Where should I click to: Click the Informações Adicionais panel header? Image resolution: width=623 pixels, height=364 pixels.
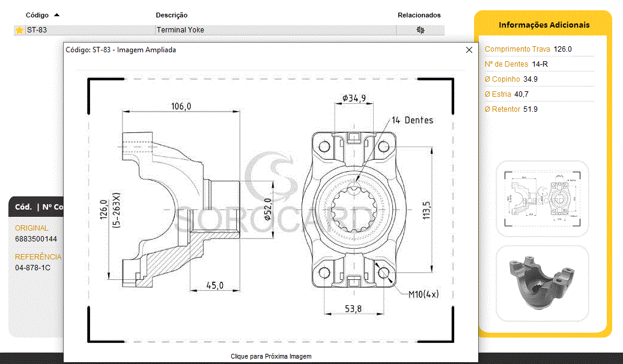(x=544, y=25)
